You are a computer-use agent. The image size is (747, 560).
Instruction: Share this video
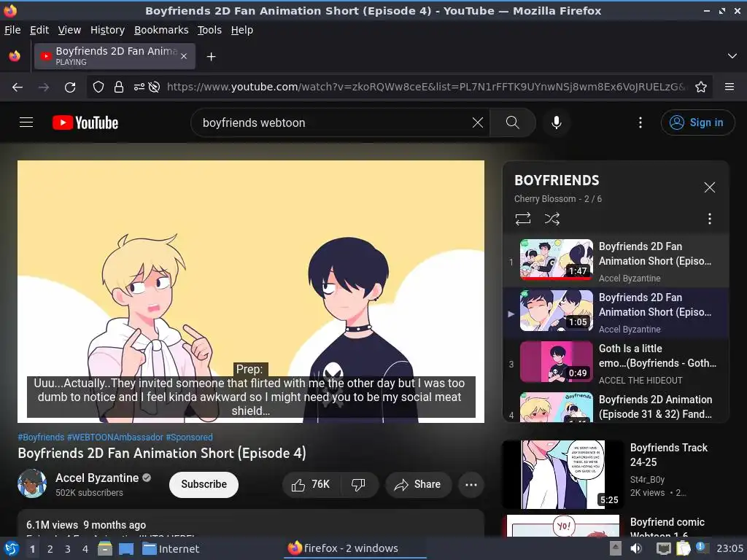tap(418, 485)
